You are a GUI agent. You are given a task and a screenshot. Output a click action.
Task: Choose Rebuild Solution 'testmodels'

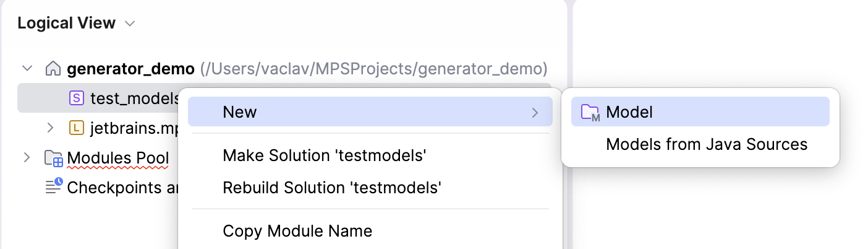click(x=331, y=187)
